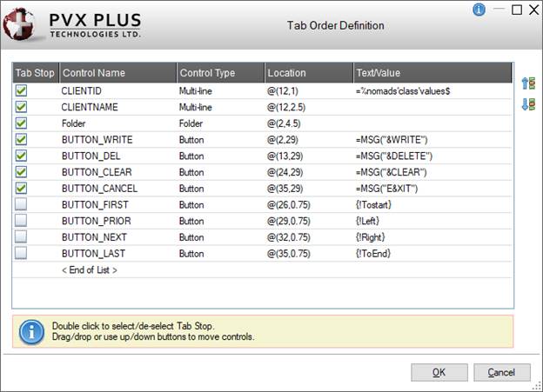Screen dimensions: 543x392
Task: Sort by the Control Name column header
Action: [x=115, y=73]
